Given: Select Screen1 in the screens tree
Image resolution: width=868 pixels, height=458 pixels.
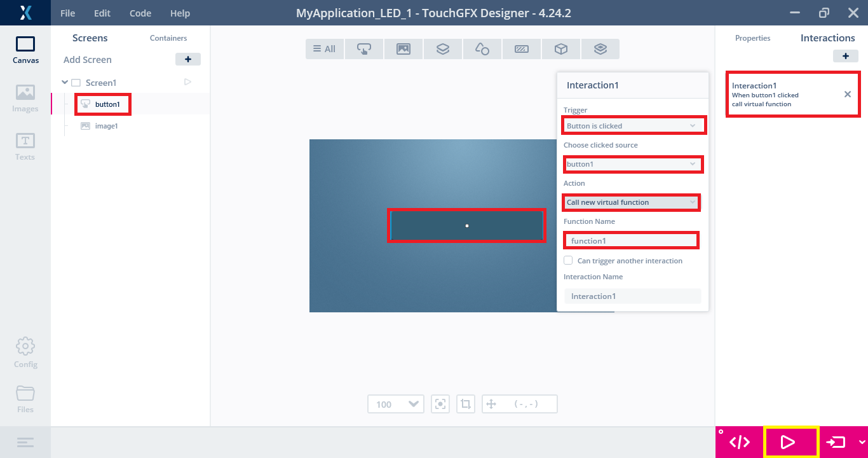Looking at the screenshot, I should pos(101,83).
